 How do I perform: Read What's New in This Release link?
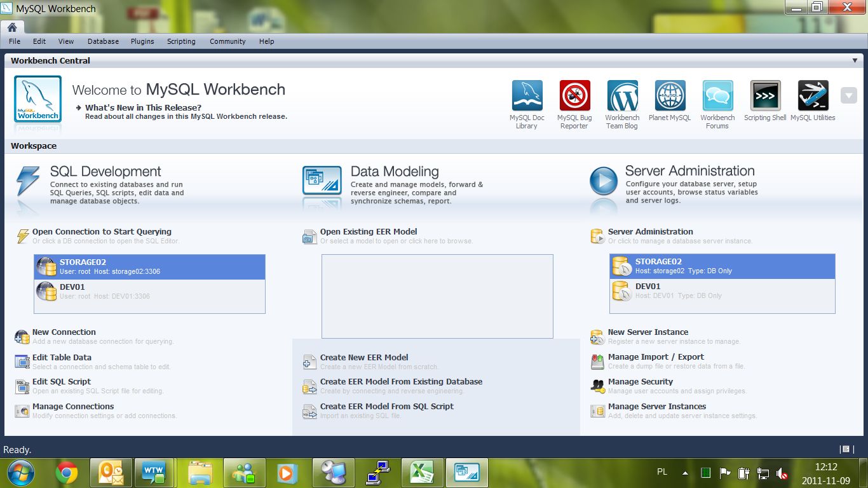tap(143, 107)
